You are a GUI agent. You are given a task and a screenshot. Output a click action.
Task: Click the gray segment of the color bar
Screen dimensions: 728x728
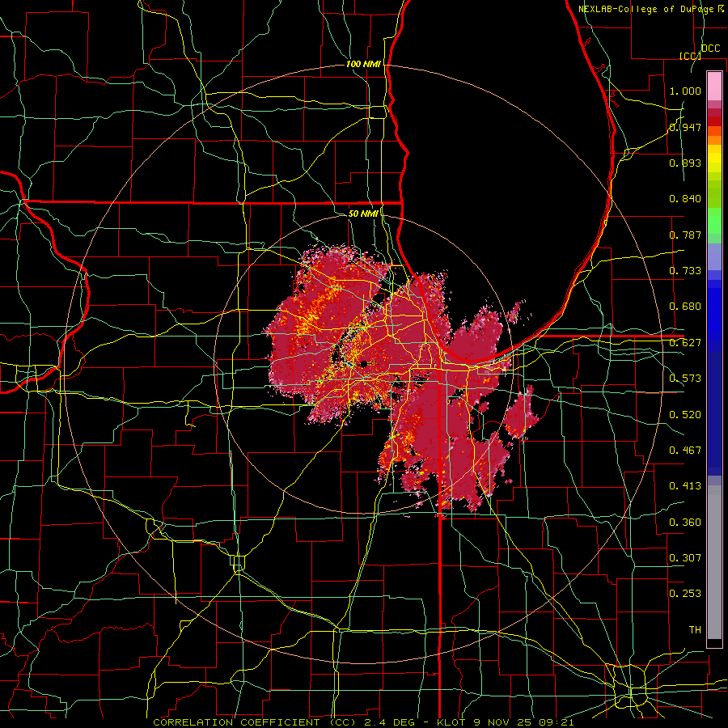[714, 562]
